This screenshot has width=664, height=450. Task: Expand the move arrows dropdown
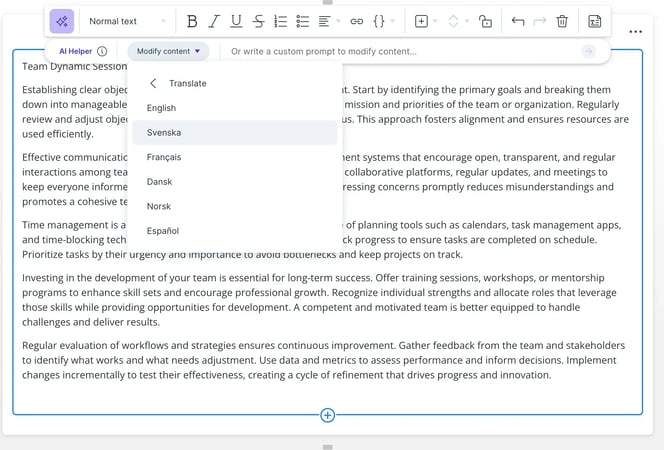click(x=467, y=21)
